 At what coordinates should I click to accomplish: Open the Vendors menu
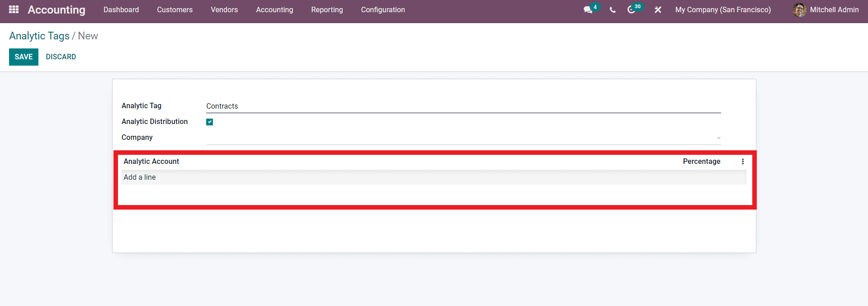[224, 10]
